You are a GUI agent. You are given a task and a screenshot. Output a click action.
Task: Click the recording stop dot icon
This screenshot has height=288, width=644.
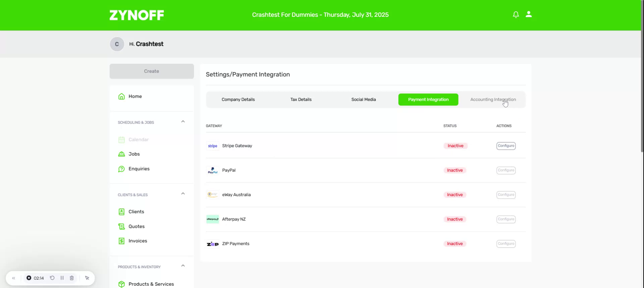[x=29, y=278]
